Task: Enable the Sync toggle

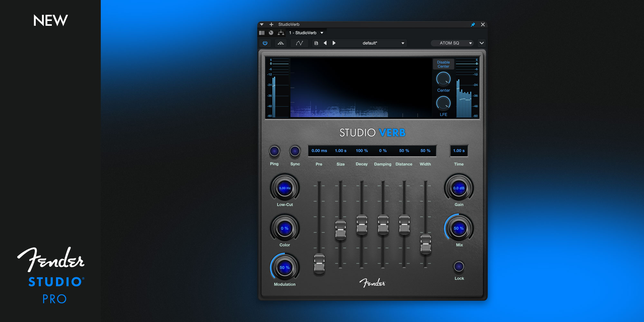Action: [295, 151]
